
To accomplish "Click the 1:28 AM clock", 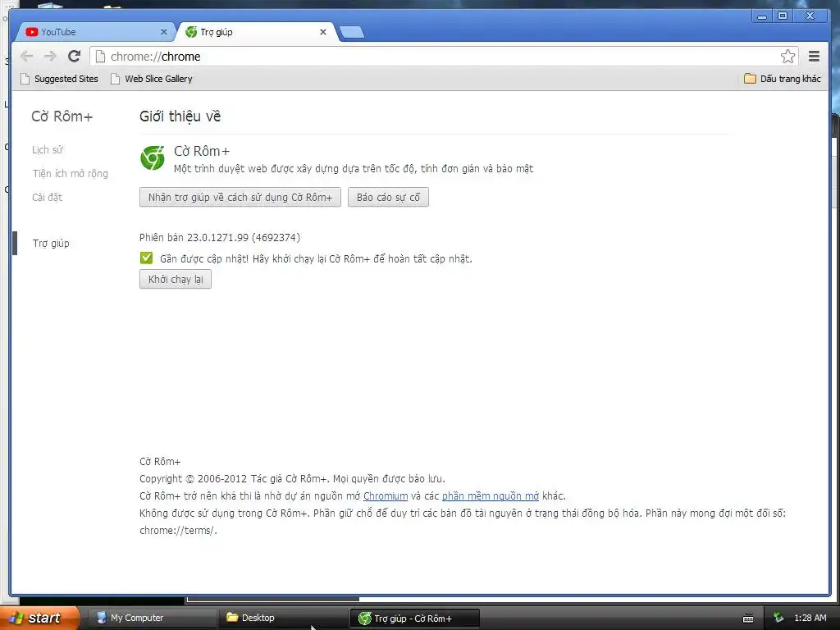I will 810,618.
